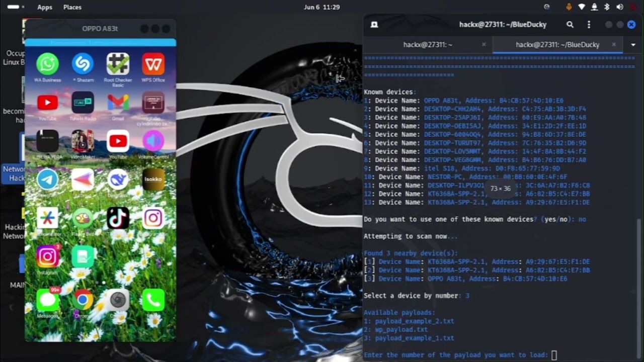644x362 pixels.
Task: Open VideoMaker app icon
Action: 83,142
